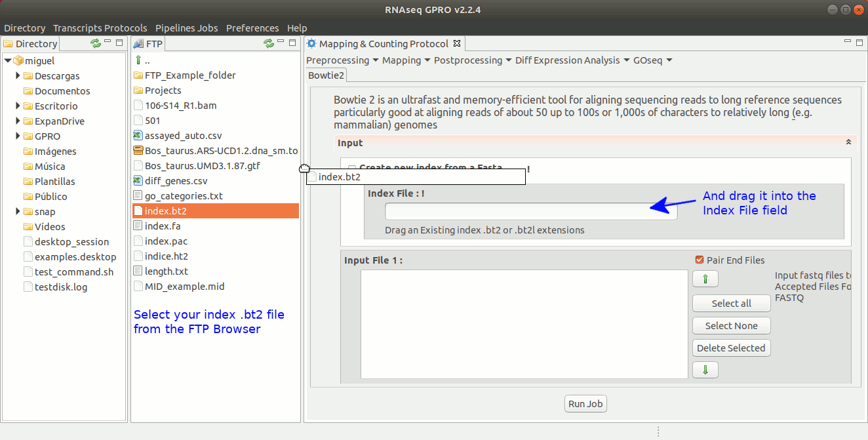The image size is (868, 440).
Task: Expand the GPRO folder in Directory
Action: tap(18, 136)
